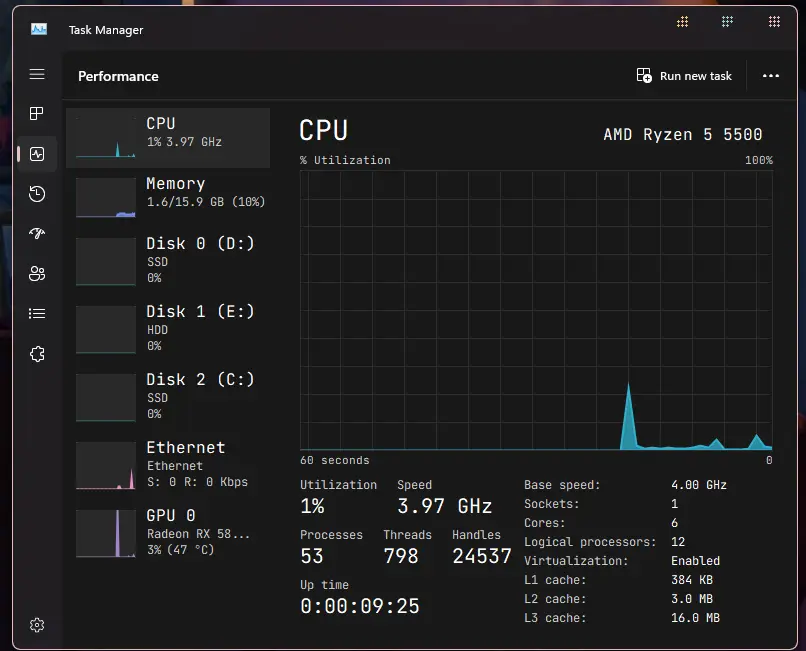Click the Run new task label
This screenshot has height=651, width=806.
tap(695, 76)
